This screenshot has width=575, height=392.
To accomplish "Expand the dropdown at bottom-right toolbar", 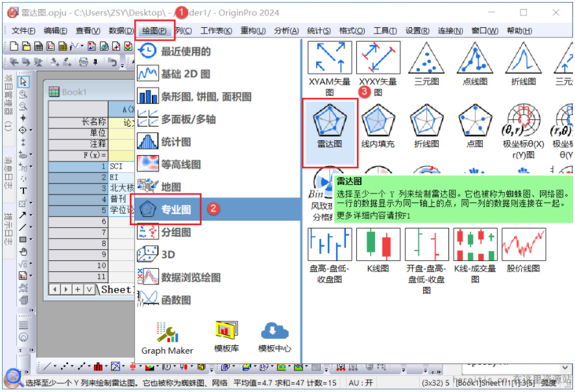I will [x=565, y=367].
